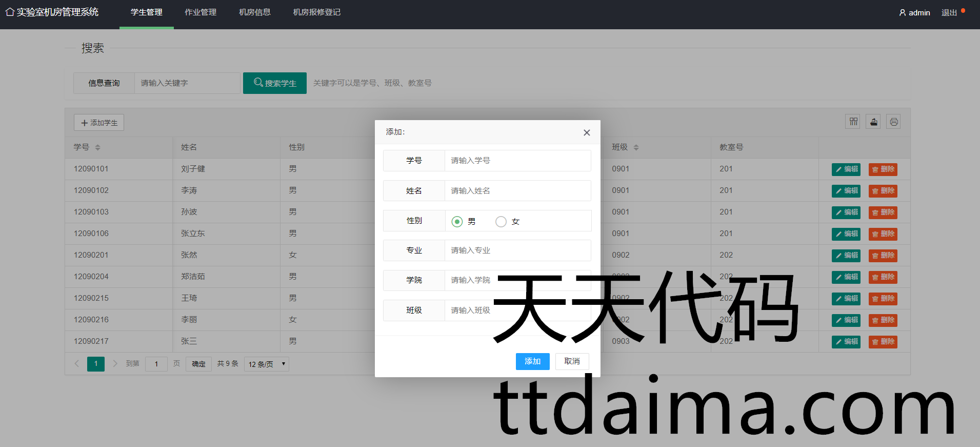Select the 男 gender radio button
Viewport: 980px width, 447px height.
coord(457,222)
